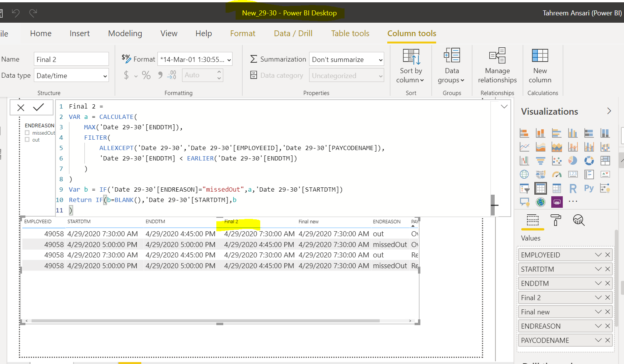
Task: Select the matrix visual icon
Action: [557, 188]
